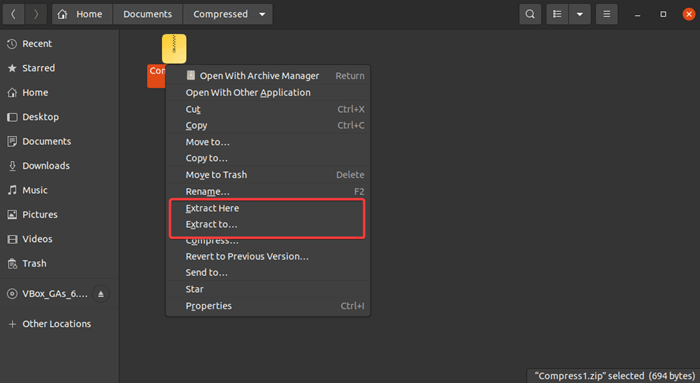Open Documents in the sidebar
Viewport: 700px width, 383px height.
(x=59, y=141)
